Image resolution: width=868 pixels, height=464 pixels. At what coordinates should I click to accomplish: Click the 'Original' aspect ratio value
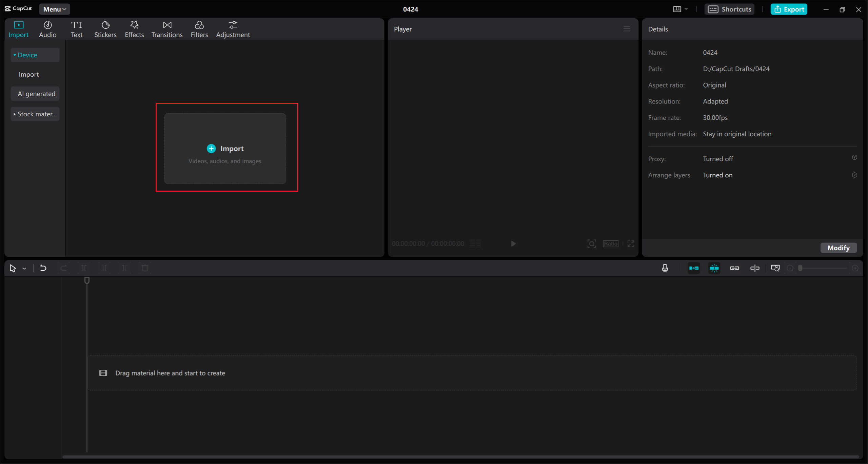point(714,85)
